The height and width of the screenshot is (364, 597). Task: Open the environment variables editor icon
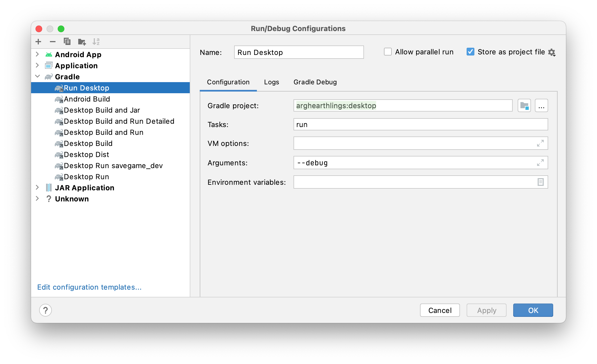pyautogui.click(x=540, y=182)
